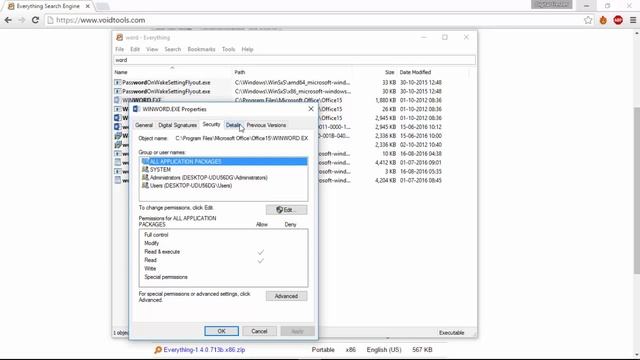Click the address bar with voidtools URL
The image size is (640, 360).
314,20
